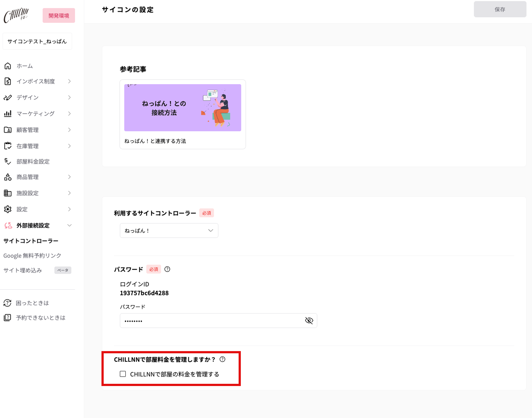Click the 開発環境 badge
The height and width of the screenshot is (418, 532).
click(x=59, y=15)
